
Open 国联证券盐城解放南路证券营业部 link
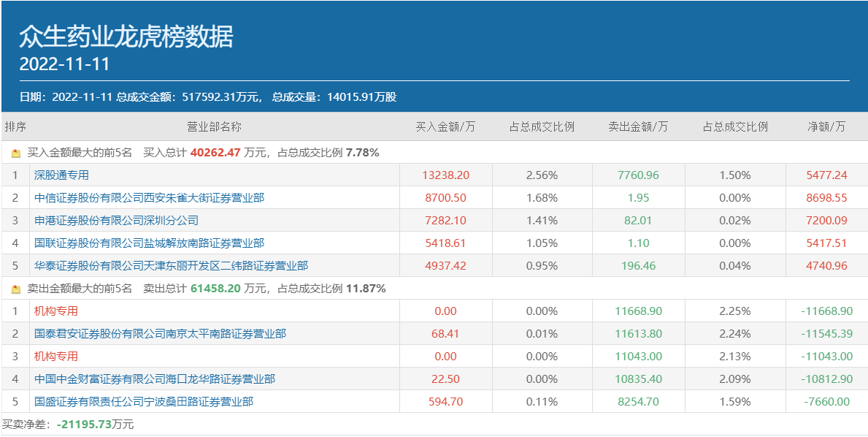click(149, 243)
